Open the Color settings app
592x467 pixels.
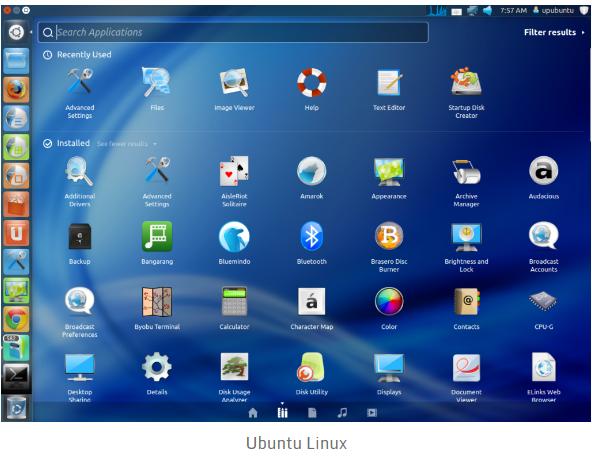point(389,308)
